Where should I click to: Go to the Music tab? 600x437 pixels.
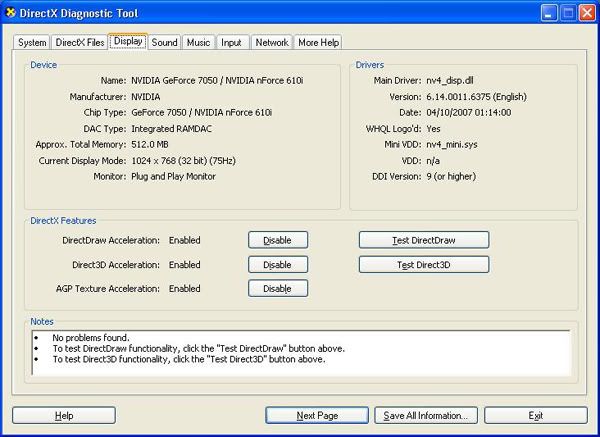point(198,42)
